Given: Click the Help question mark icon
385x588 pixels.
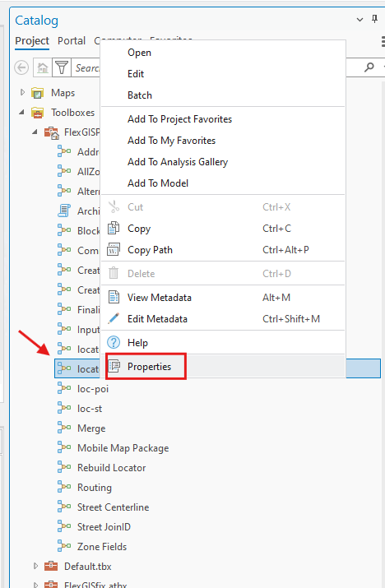Looking at the screenshot, I should (x=114, y=342).
